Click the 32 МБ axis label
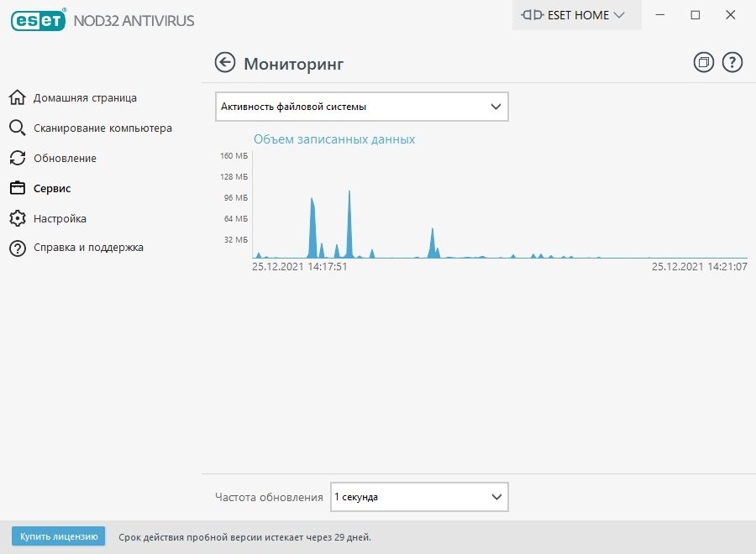756x554 pixels. 236,239
